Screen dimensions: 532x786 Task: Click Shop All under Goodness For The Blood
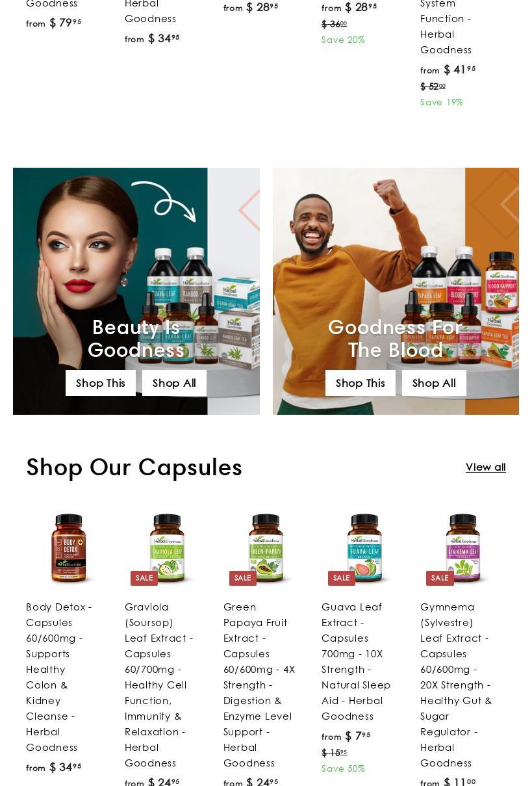point(434,383)
